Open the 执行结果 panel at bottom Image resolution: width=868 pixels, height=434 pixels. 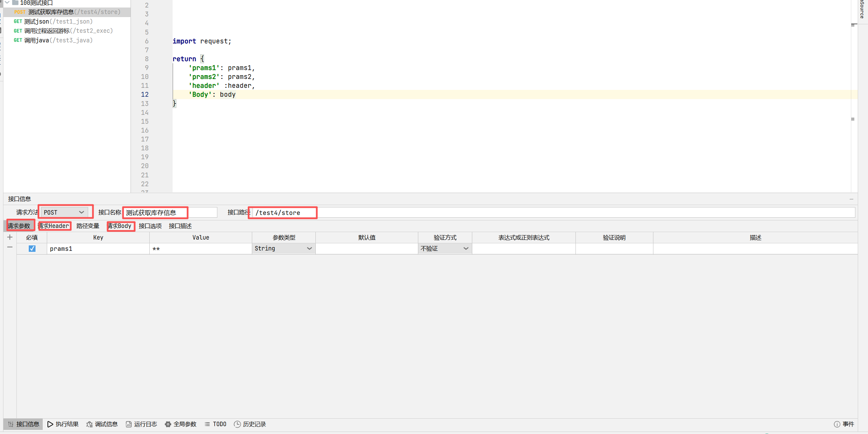[67, 424]
